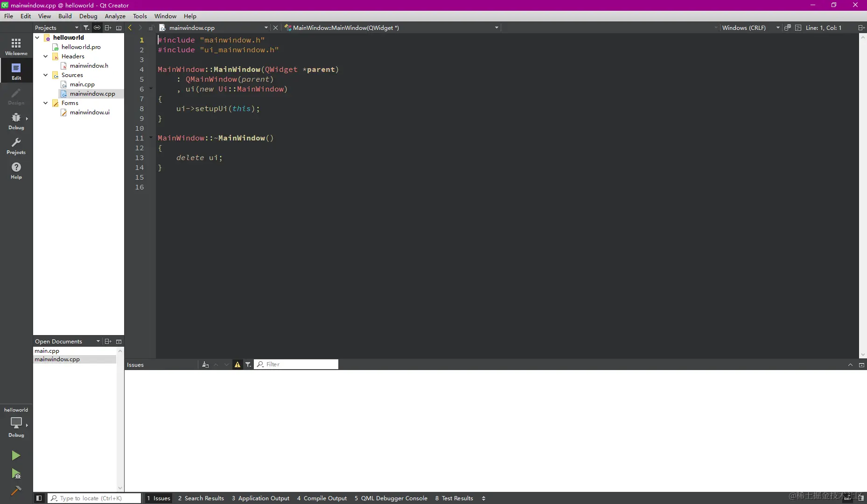Open the Edit menu
This screenshot has height=504, width=867.
[26, 16]
